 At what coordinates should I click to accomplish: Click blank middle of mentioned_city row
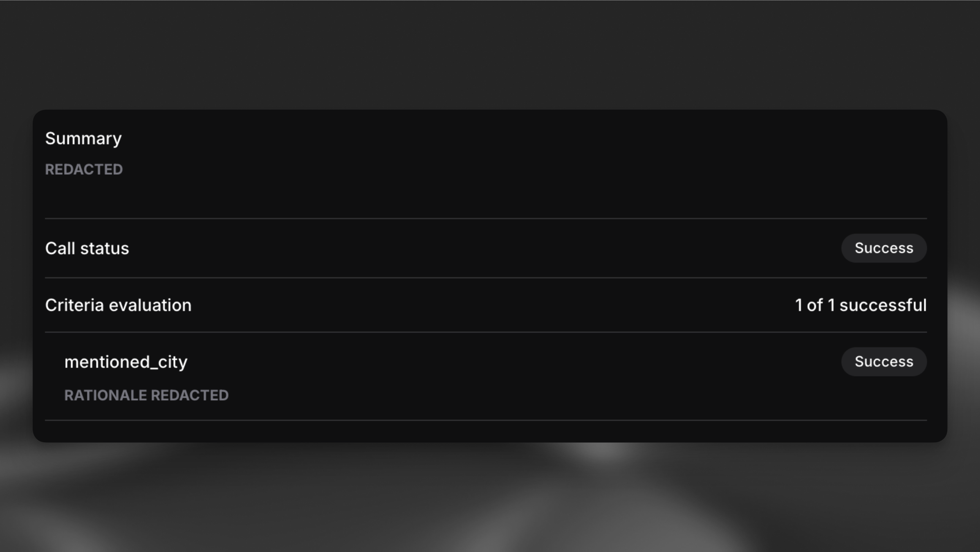[x=486, y=362]
